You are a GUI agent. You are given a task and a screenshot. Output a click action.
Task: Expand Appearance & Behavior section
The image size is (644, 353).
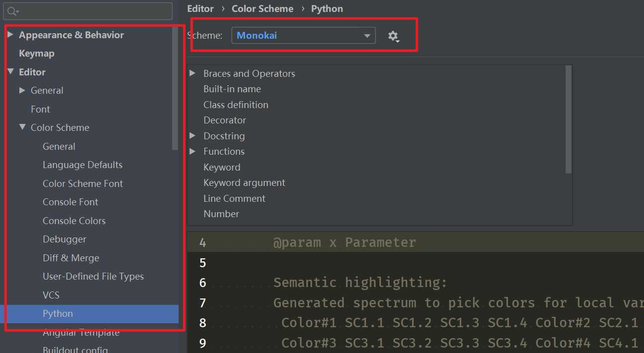[x=10, y=35]
